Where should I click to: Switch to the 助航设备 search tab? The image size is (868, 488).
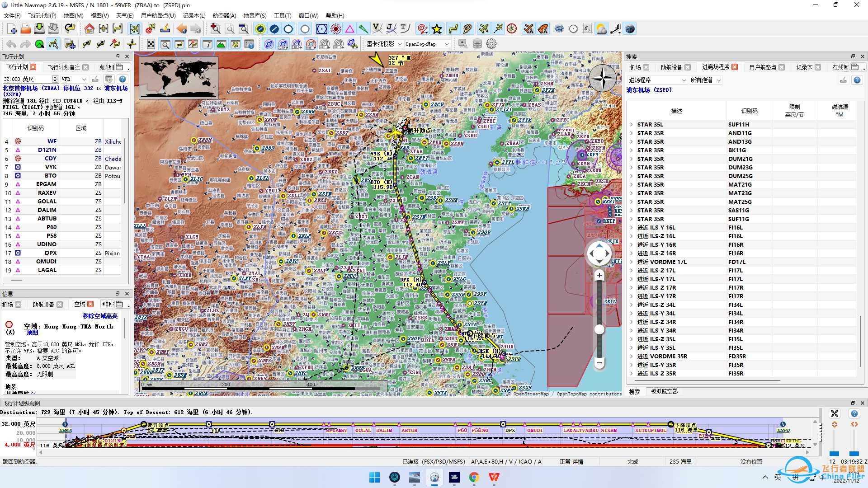coord(672,67)
